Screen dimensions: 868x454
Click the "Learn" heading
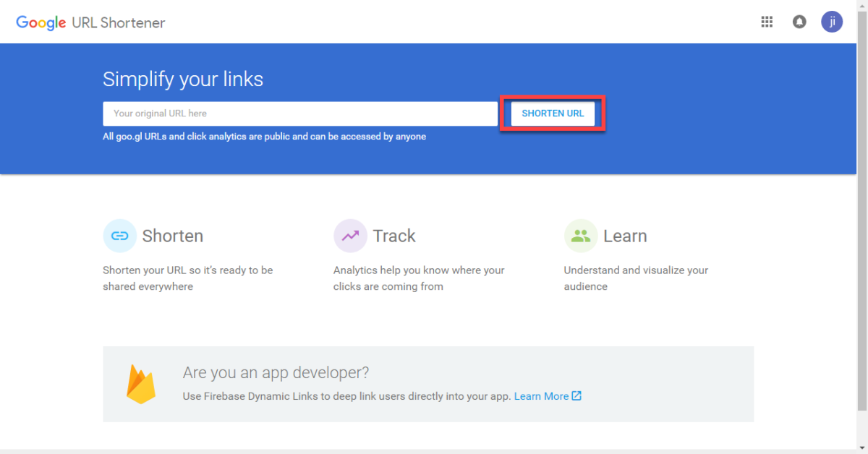(625, 236)
